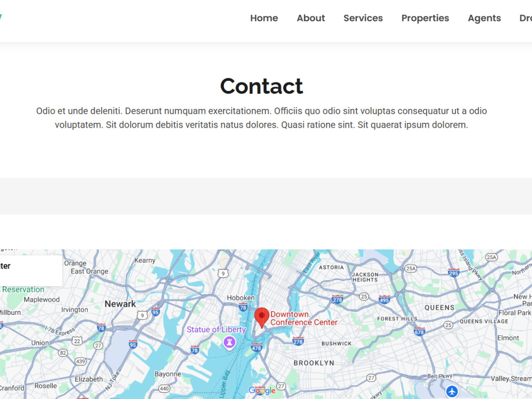The height and width of the screenshot is (399, 532).
Task: Click the route 82 shield near Union
Action: (x=63, y=353)
